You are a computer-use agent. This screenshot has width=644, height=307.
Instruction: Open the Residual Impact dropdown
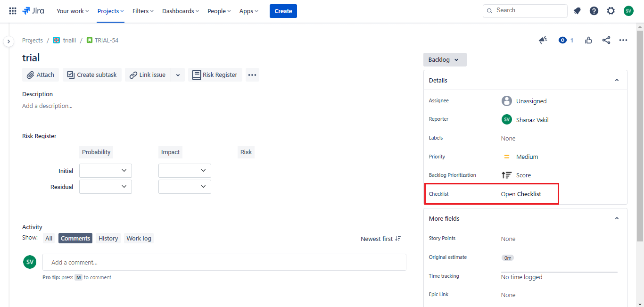coord(185,187)
